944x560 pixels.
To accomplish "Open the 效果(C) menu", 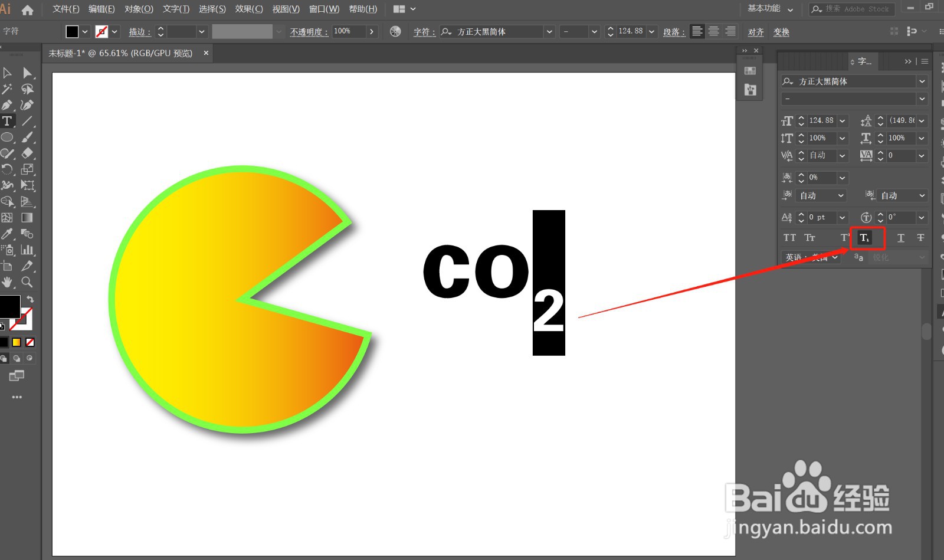I will coord(249,9).
